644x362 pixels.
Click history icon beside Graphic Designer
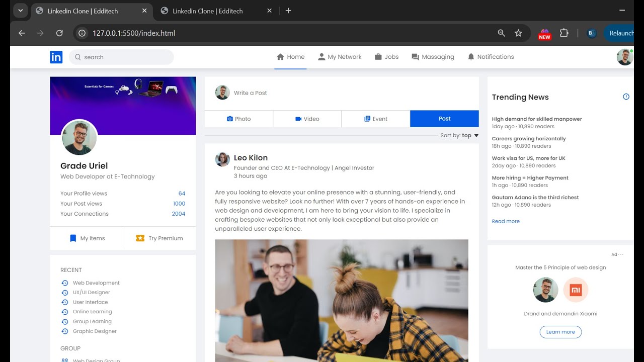pyautogui.click(x=64, y=331)
